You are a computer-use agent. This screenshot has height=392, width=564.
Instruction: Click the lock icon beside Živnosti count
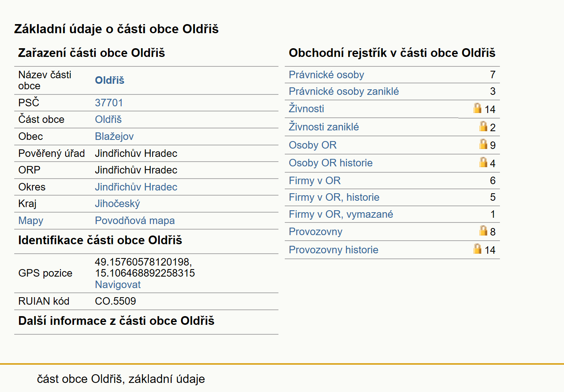click(477, 108)
